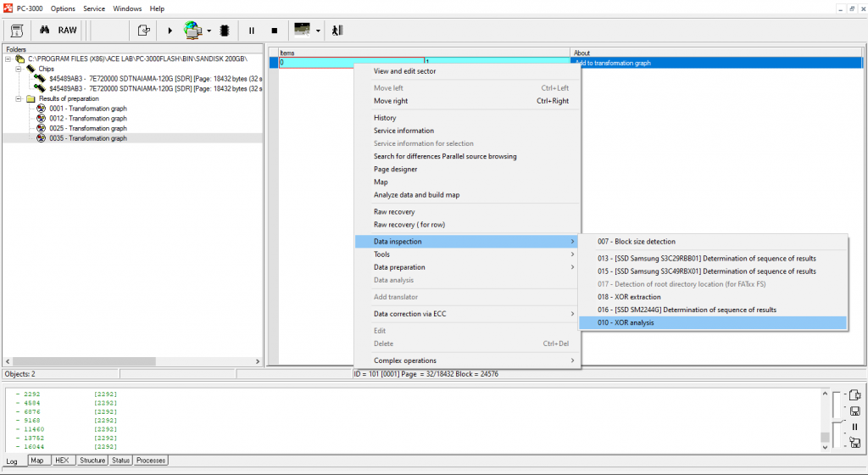Click the save log floppy disk icon
Image resolution: width=868 pixels, height=475 pixels.
(854, 411)
